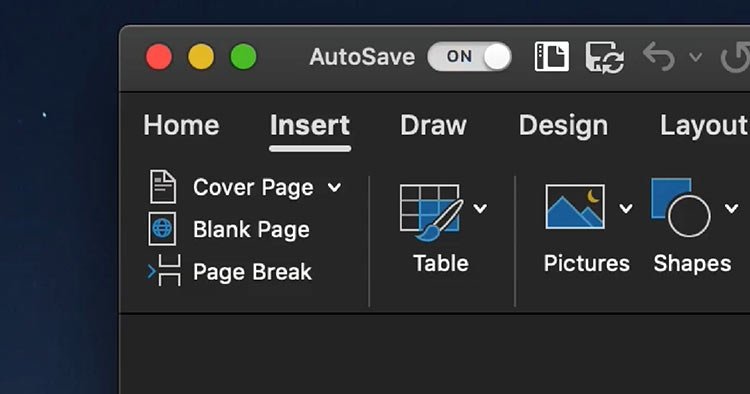
Task: Click the Page Break label
Action: [x=252, y=272]
